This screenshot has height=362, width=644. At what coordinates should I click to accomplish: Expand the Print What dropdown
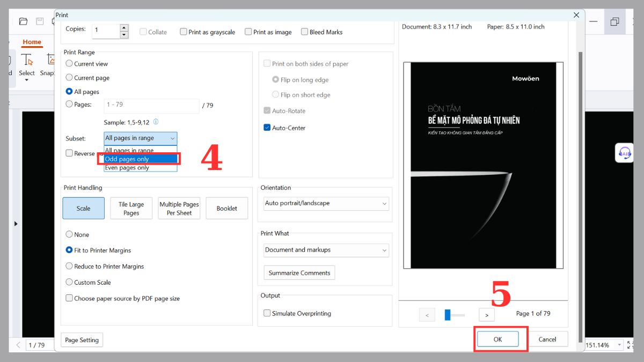[326, 250]
